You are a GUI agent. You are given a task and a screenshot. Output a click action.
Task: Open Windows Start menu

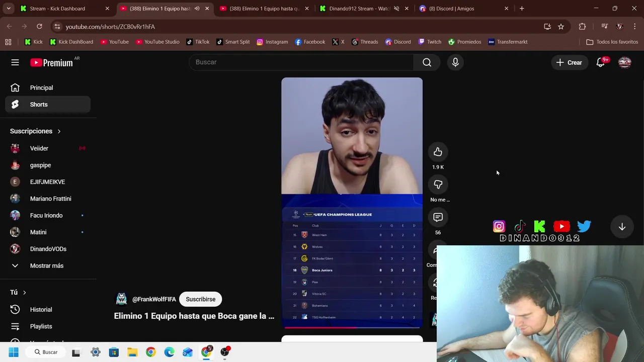coord(14,352)
